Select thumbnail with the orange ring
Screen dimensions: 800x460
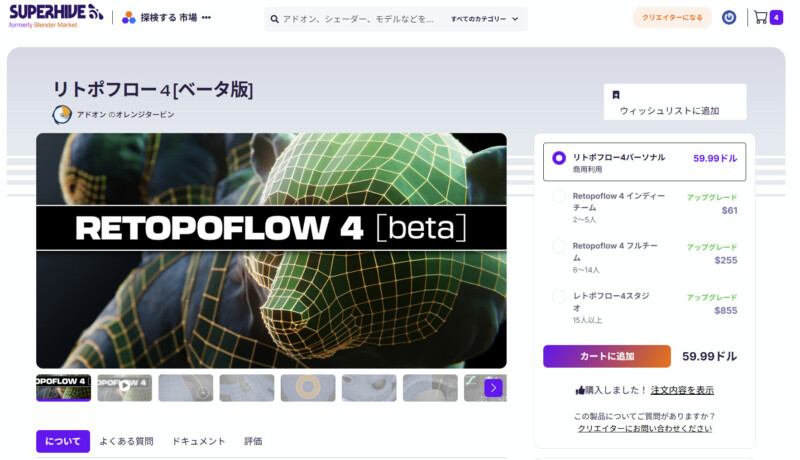coord(308,388)
